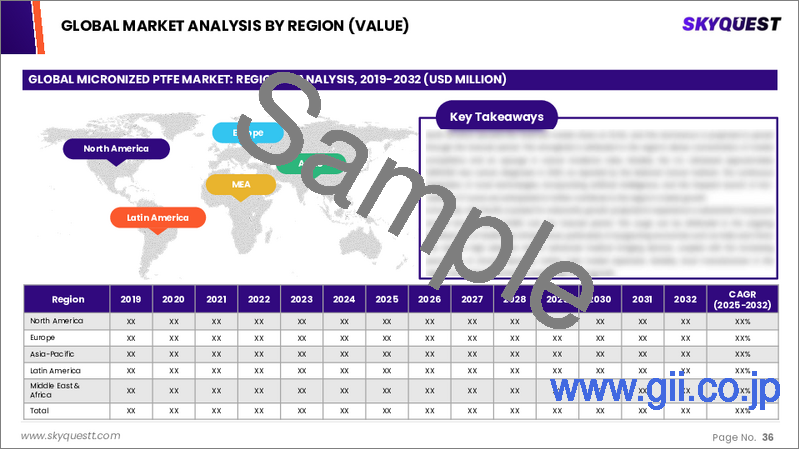Select the Total row label
This screenshot has width=800, height=450.
tap(39, 410)
